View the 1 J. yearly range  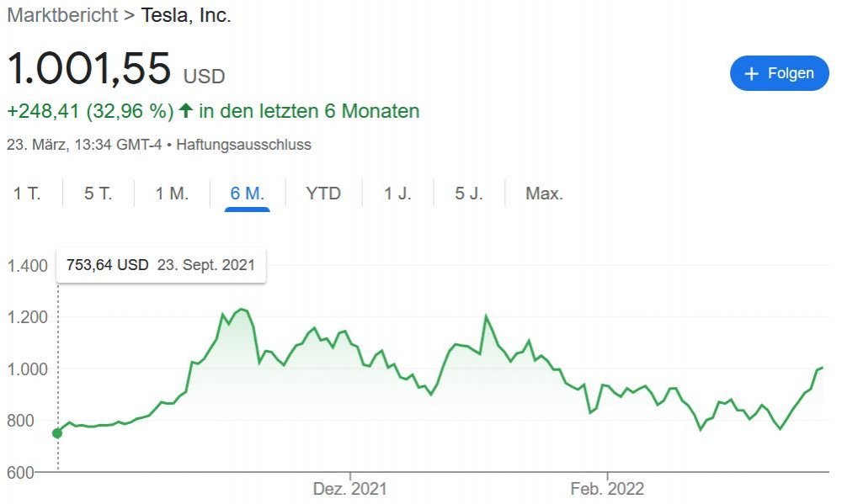397,194
